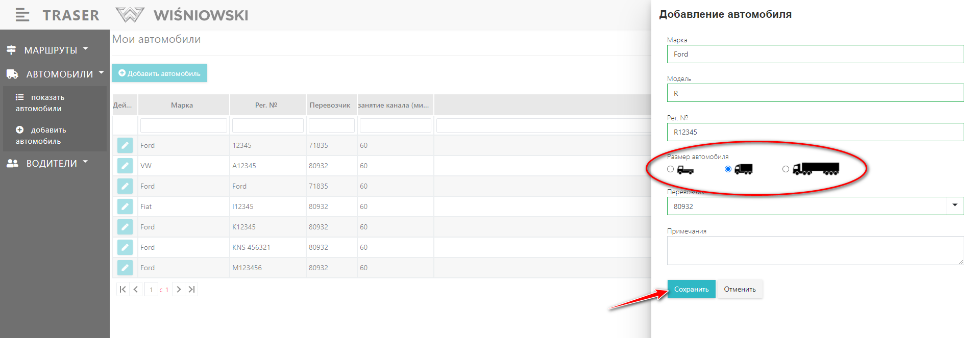The image size is (980, 338).
Task: Edit the VW A12345 row
Action: point(125,166)
